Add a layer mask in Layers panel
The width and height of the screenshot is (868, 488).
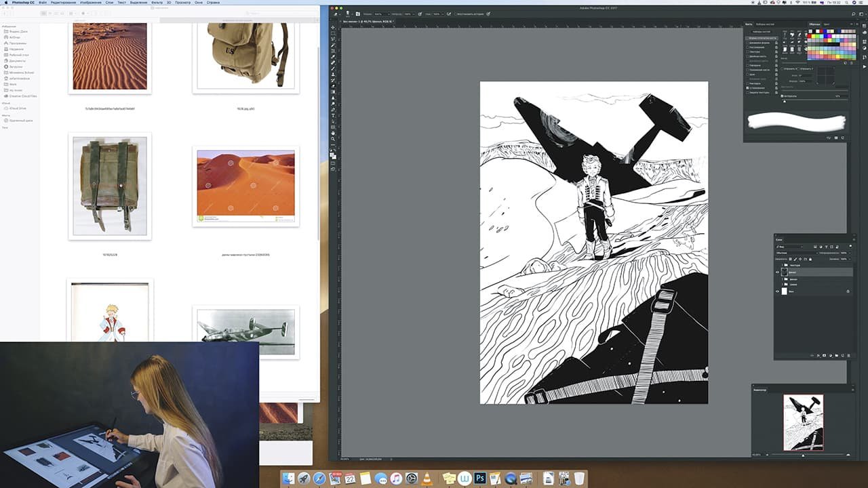point(825,355)
